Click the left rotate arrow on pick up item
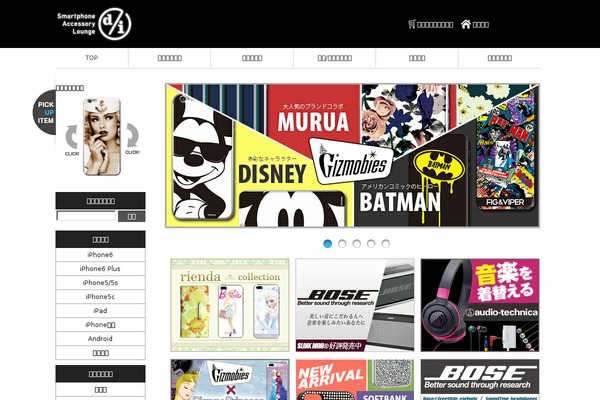600x400 pixels. [x=72, y=139]
